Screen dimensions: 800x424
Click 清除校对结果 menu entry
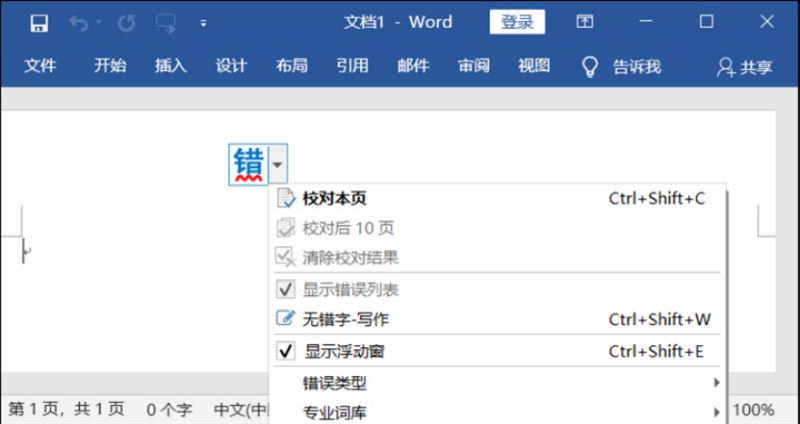(497, 258)
